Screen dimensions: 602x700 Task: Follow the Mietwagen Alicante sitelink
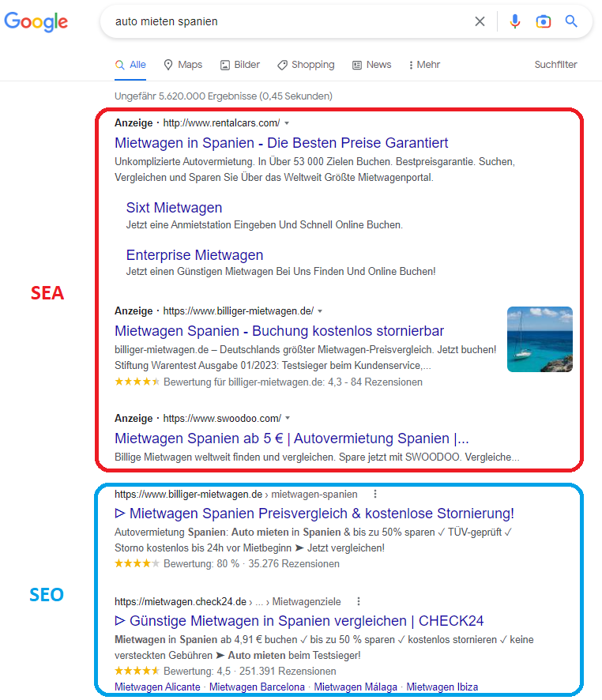tap(157, 687)
